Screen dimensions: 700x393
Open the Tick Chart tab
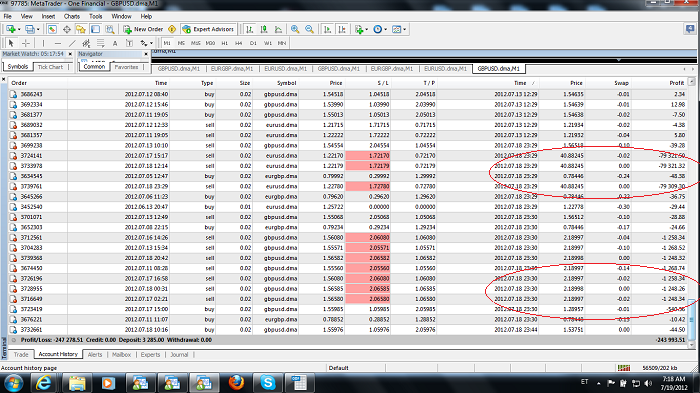point(50,67)
